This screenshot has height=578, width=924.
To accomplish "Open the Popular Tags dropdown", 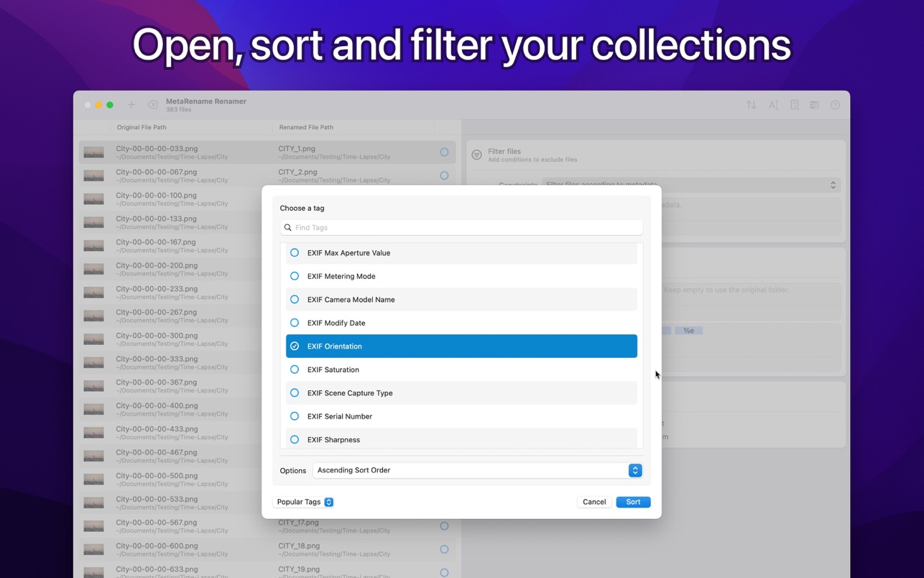I will point(304,502).
